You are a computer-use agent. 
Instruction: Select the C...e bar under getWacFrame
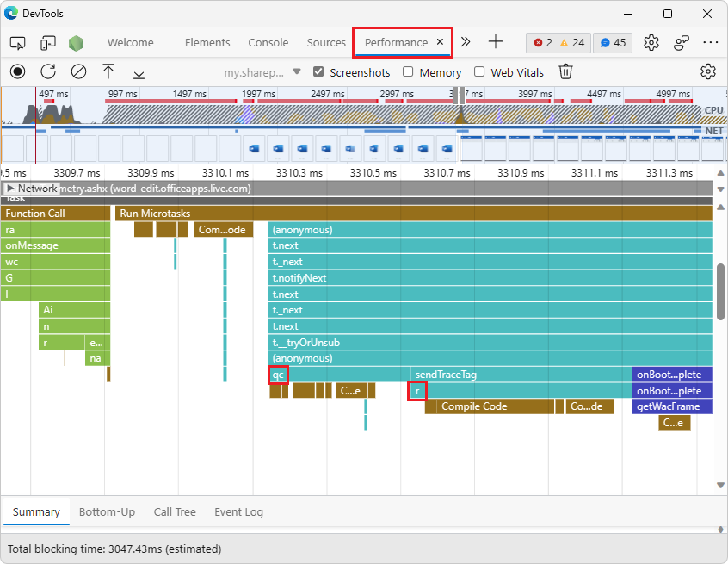pyautogui.click(x=674, y=423)
